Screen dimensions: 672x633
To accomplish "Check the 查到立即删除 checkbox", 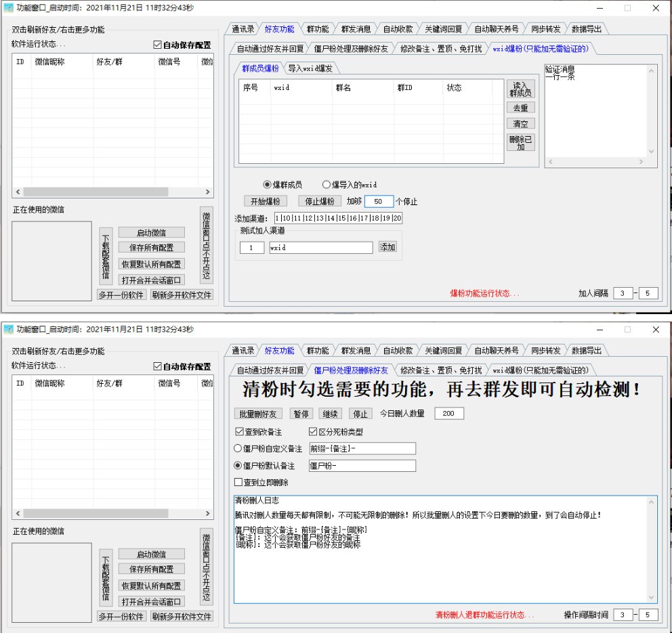I will 238,482.
